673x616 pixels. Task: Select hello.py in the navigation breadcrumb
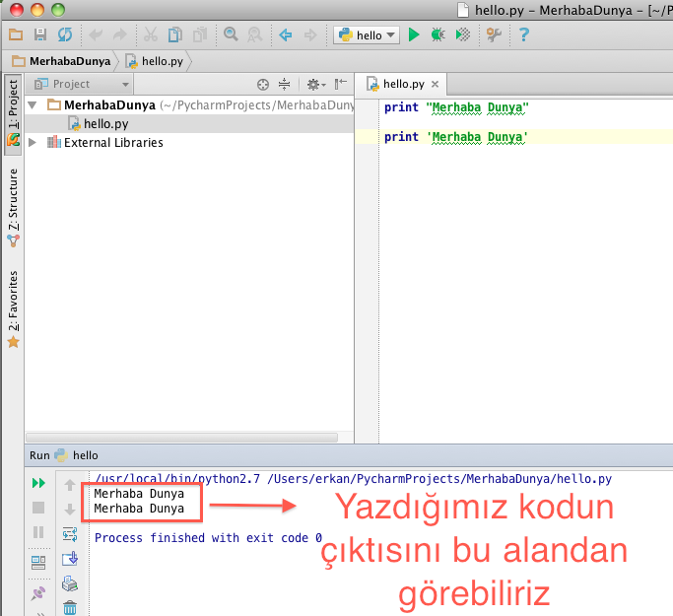(x=155, y=61)
